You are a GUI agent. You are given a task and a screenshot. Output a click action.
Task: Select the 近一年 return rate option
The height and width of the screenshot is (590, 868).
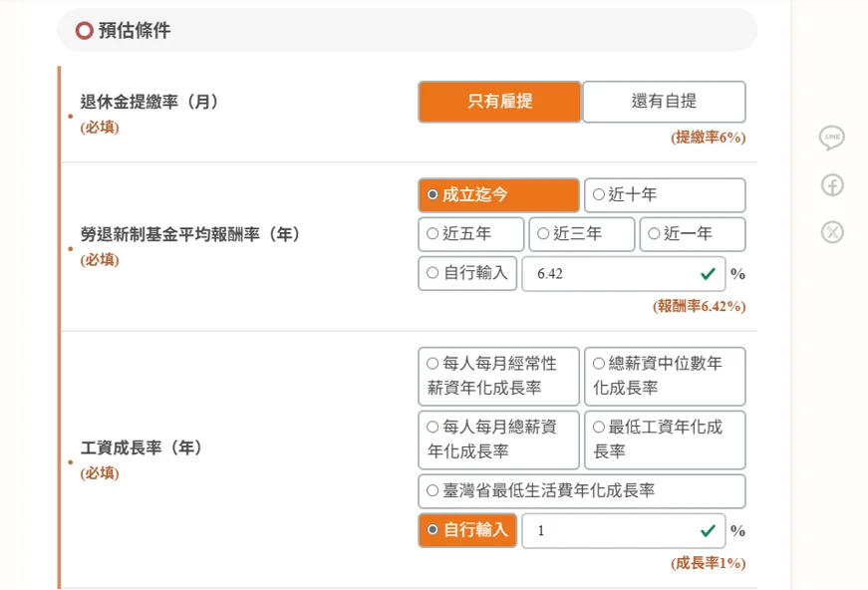click(692, 234)
